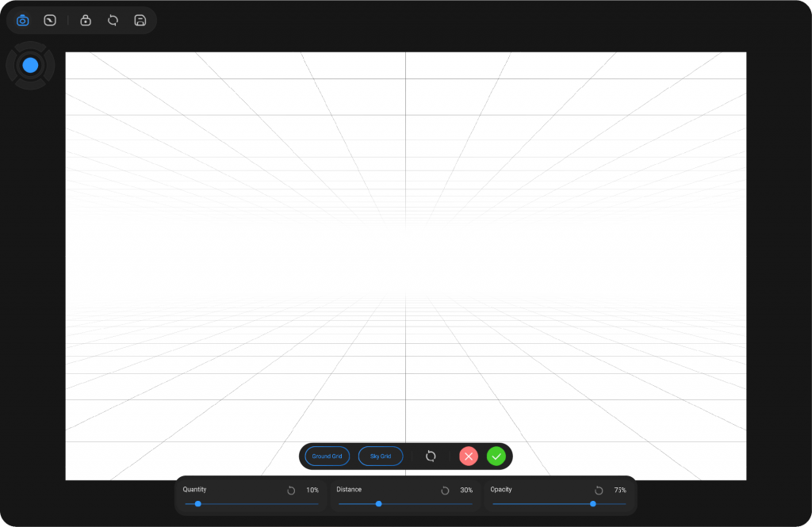Viewport: 812px width, 527px height.
Task: Click the refresh arrows in top toolbar
Action: [113, 21]
